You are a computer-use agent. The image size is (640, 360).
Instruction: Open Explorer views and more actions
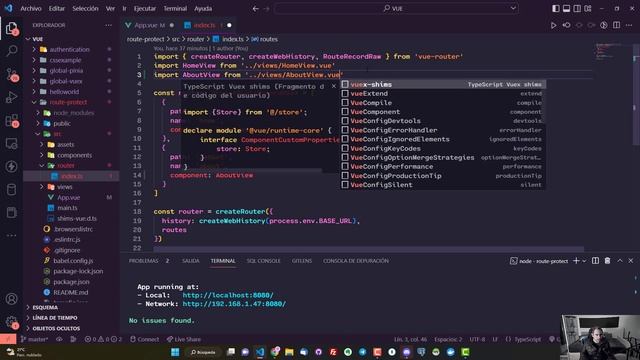pyautogui.click(x=108, y=25)
